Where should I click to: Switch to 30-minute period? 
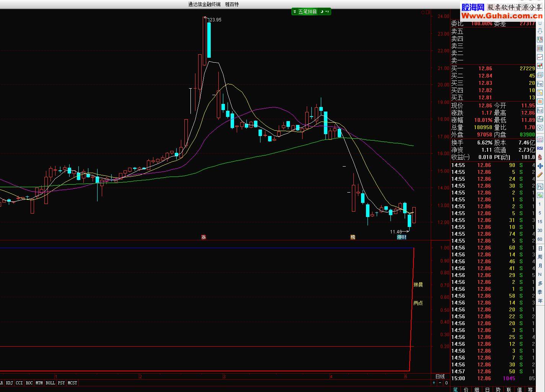click(540, 230)
